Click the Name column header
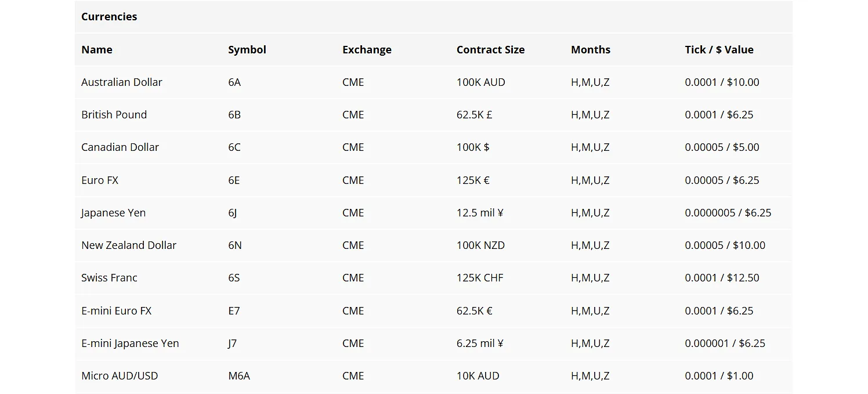The image size is (868, 394). [97, 50]
